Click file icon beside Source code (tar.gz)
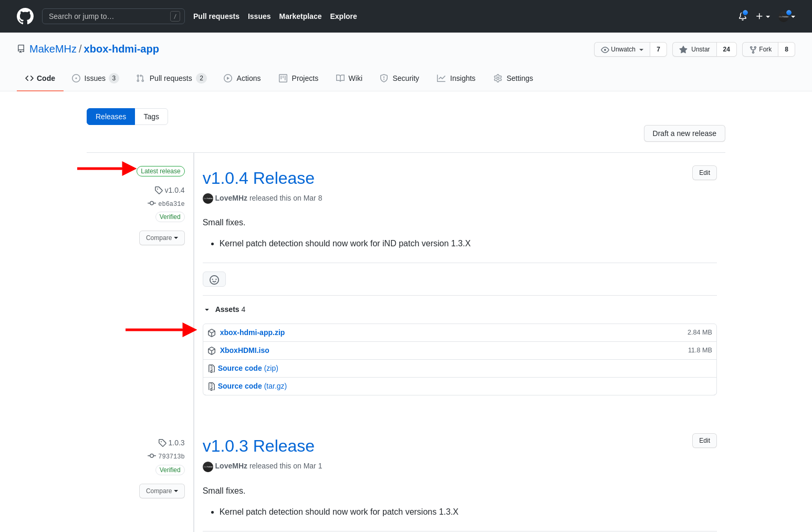812x532 pixels. pos(212,387)
